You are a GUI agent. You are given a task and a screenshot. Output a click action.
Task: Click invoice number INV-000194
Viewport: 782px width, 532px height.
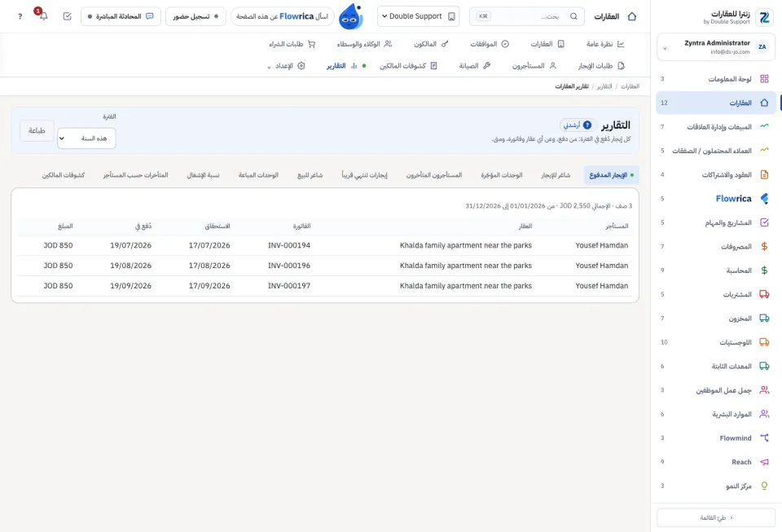289,245
